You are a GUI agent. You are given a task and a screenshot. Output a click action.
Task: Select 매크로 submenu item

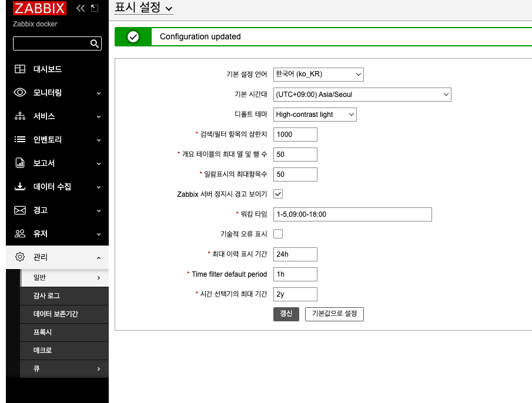(x=64, y=351)
